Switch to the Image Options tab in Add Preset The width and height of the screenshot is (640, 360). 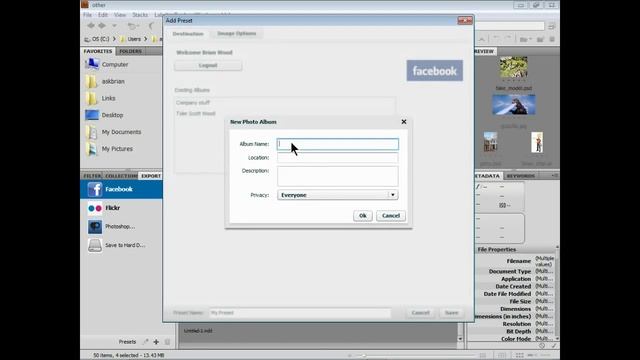pyautogui.click(x=237, y=33)
